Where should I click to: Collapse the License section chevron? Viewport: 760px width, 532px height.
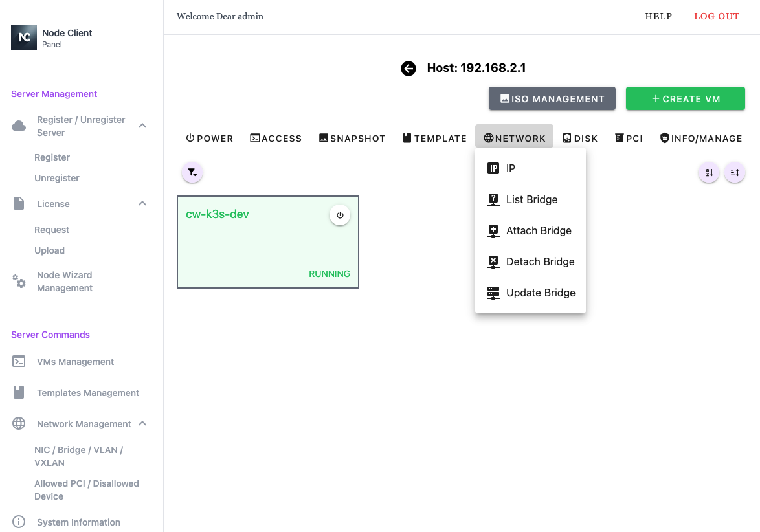(x=142, y=204)
